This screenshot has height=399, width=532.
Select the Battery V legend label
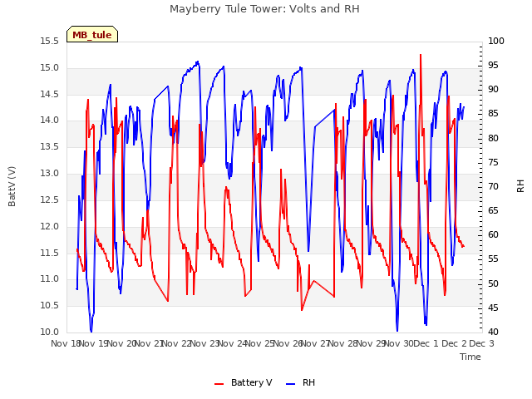251,382
